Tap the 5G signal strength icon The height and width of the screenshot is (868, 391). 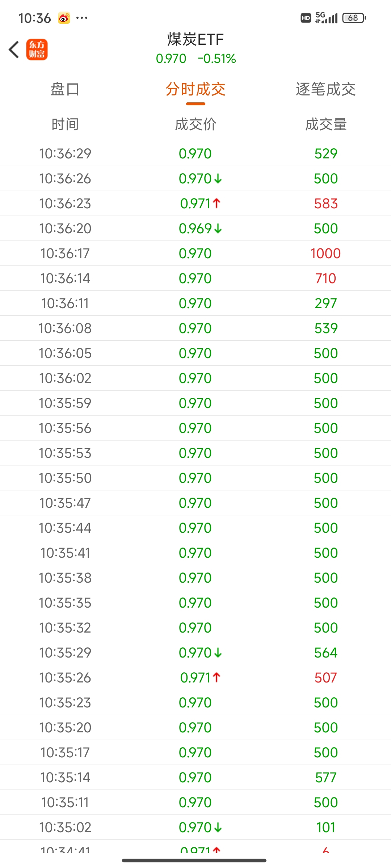[327, 18]
